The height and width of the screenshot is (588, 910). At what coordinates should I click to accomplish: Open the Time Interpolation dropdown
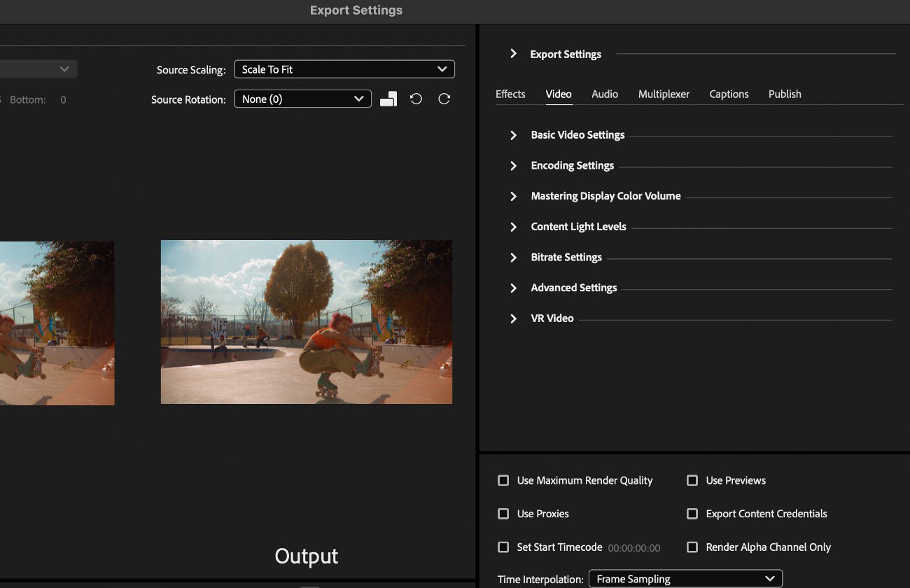[685, 579]
